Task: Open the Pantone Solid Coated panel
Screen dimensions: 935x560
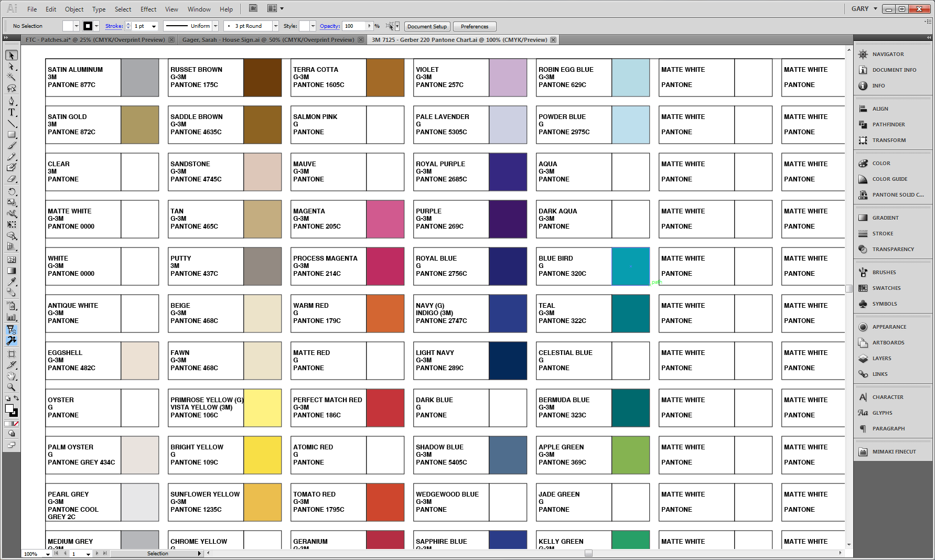Action: pyautogui.click(x=898, y=195)
